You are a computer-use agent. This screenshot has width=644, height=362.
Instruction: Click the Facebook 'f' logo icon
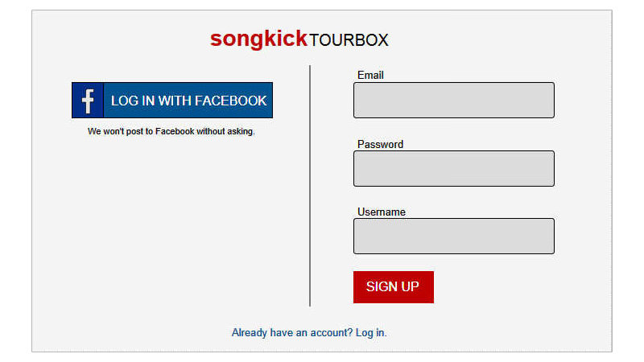(x=88, y=100)
